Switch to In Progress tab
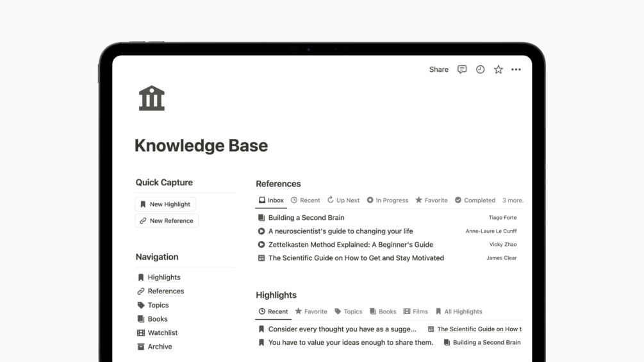 coord(387,201)
